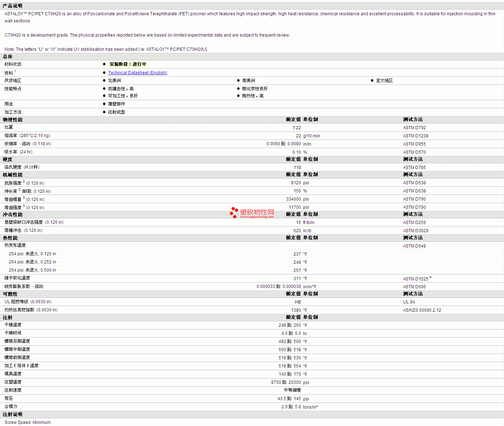The height and width of the screenshot is (426, 504).
Task: Click the 'Screw Speed: Minimum' note
Action: click(x=28, y=422)
